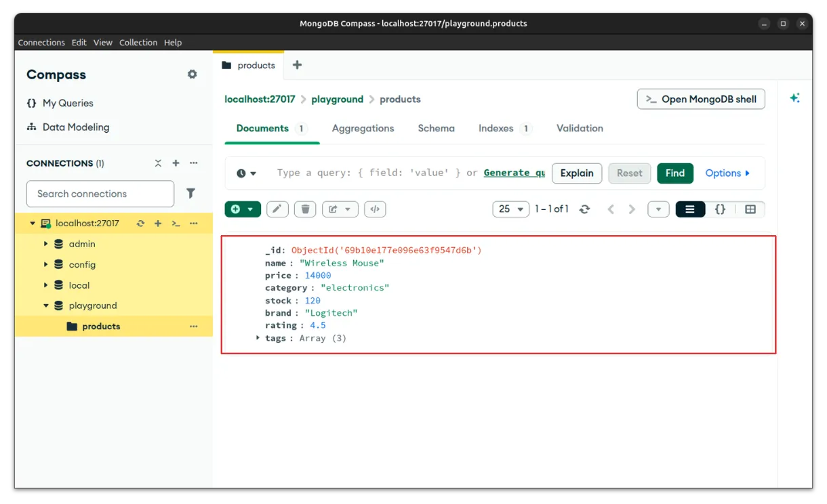Select the list view toggle

690,209
